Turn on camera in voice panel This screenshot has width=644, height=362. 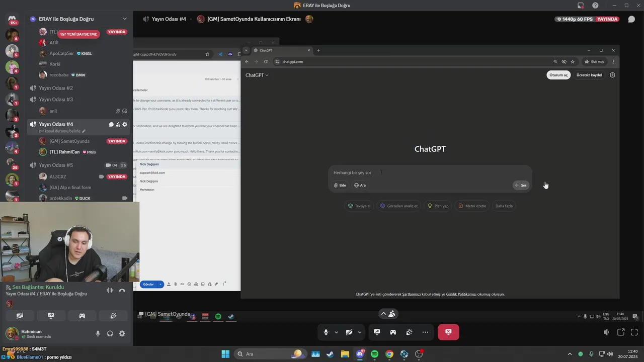[x=20, y=316]
